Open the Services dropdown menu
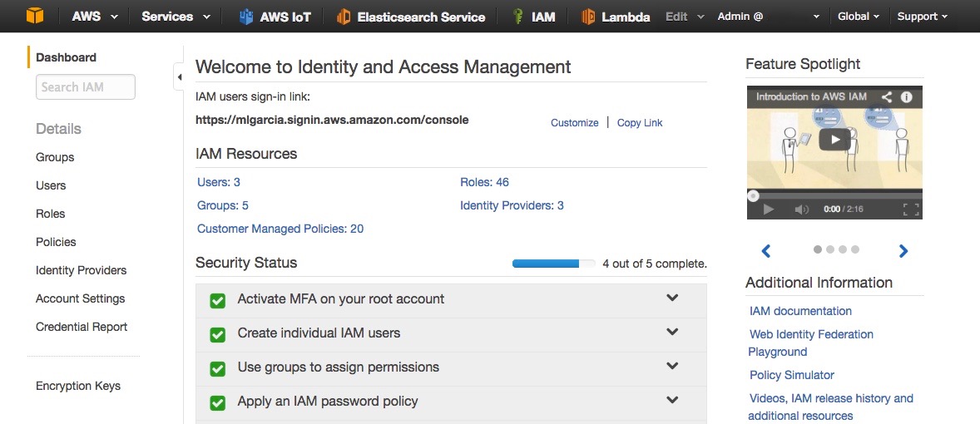 click(176, 17)
